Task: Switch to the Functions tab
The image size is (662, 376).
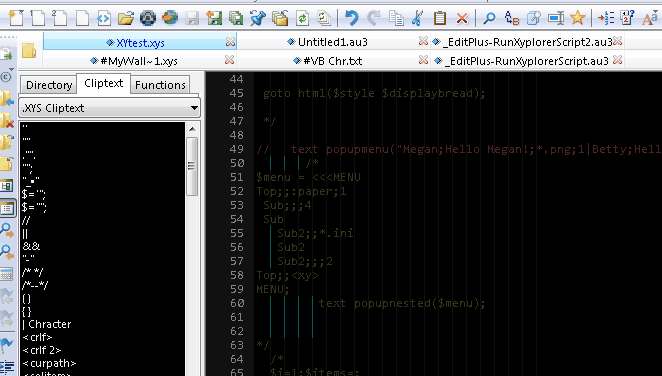Action: click(160, 85)
